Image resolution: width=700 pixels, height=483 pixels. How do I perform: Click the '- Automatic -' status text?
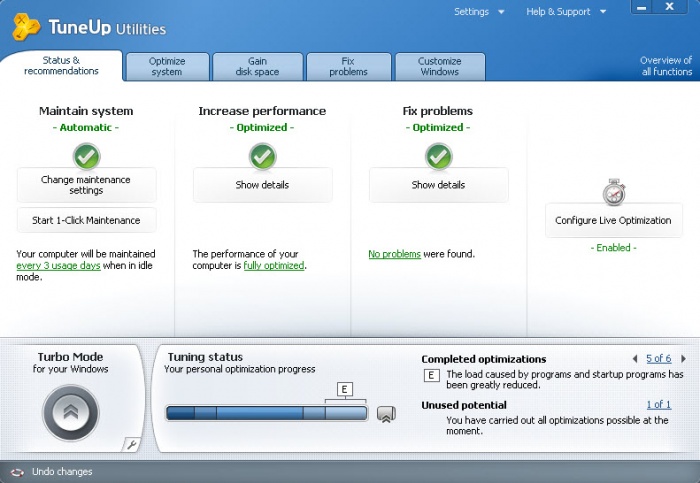coord(86,128)
